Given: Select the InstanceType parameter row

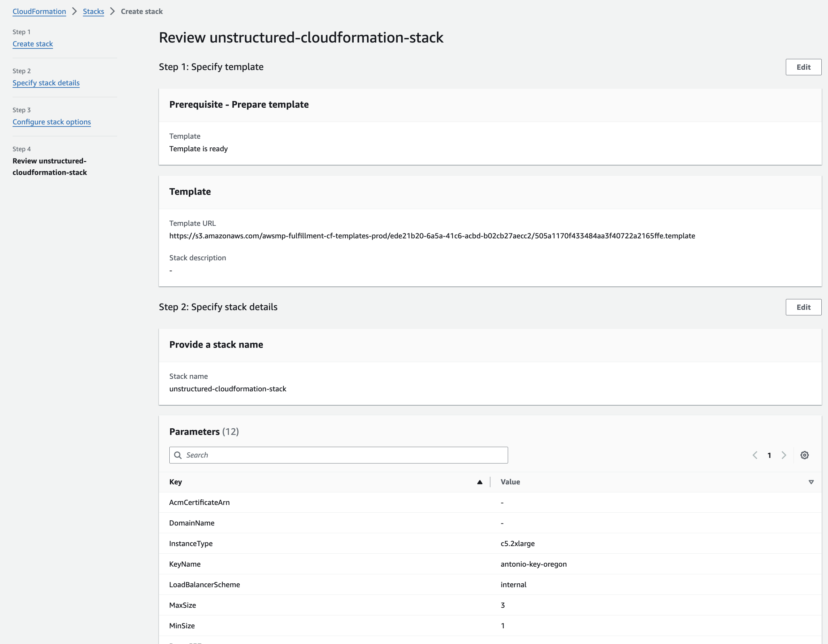Looking at the screenshot, I should 191,543.
